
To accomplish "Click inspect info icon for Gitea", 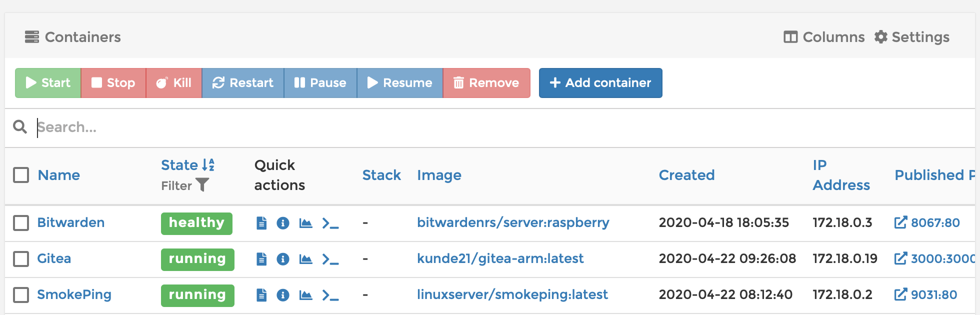I will 283,259.
